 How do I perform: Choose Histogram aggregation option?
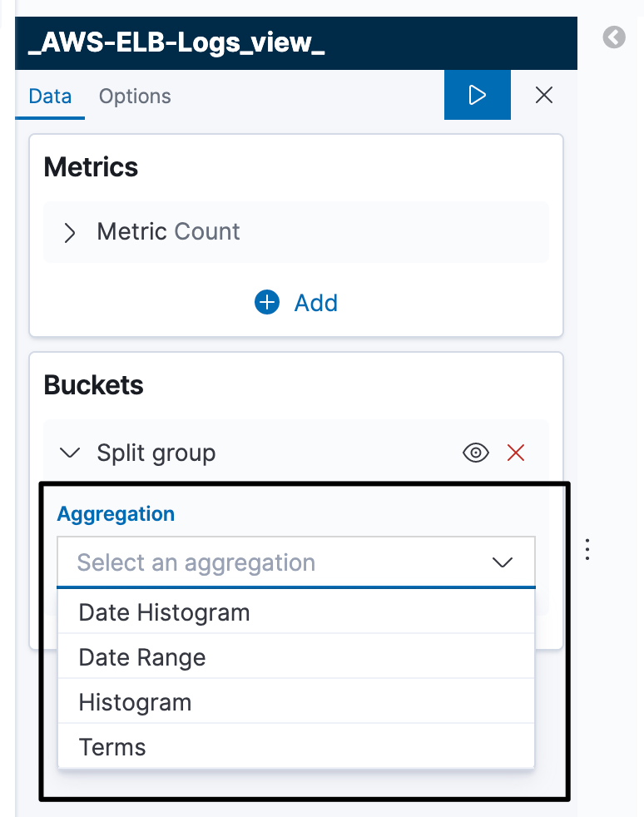coord(296,702)
